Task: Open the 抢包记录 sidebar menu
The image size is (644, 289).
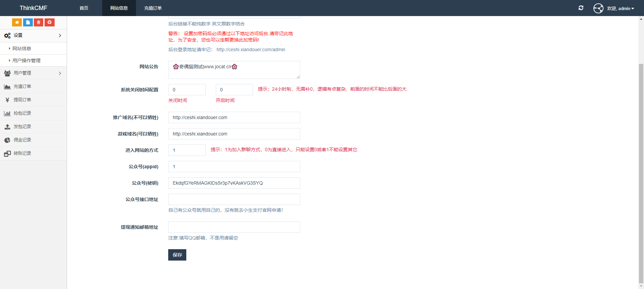Action: pyautogui.click(x=33, y=113)
